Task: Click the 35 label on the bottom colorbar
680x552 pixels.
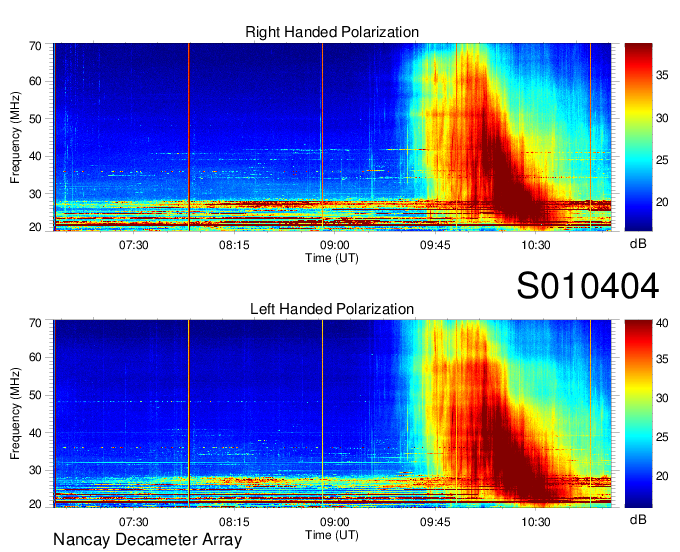Action: 662,359
